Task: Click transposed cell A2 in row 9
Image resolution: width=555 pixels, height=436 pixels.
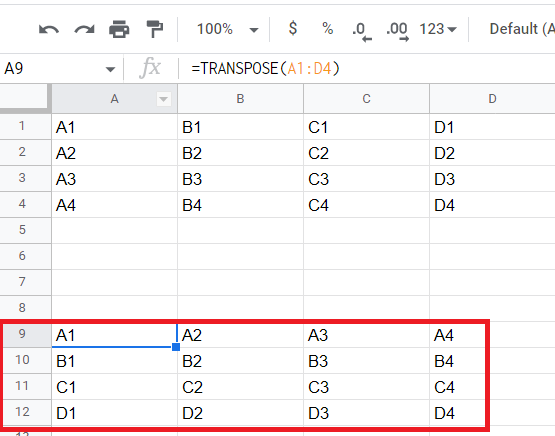Action: click(240, 335)
